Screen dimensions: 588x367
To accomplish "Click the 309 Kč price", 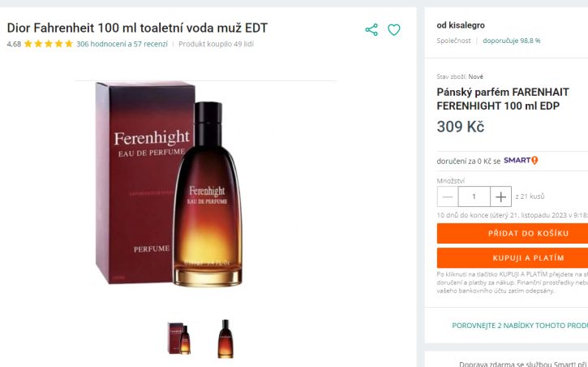I will pyautogui.click(x=461, y=127).
